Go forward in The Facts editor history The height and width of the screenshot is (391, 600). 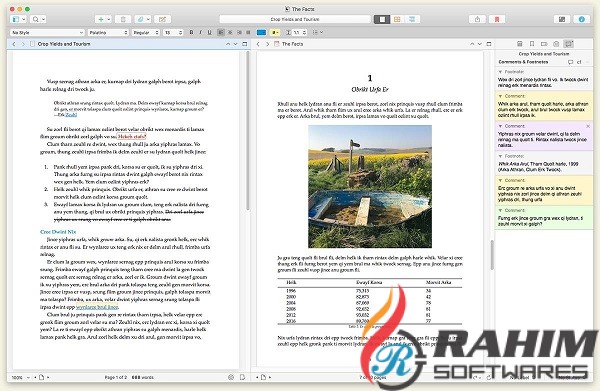267,44
